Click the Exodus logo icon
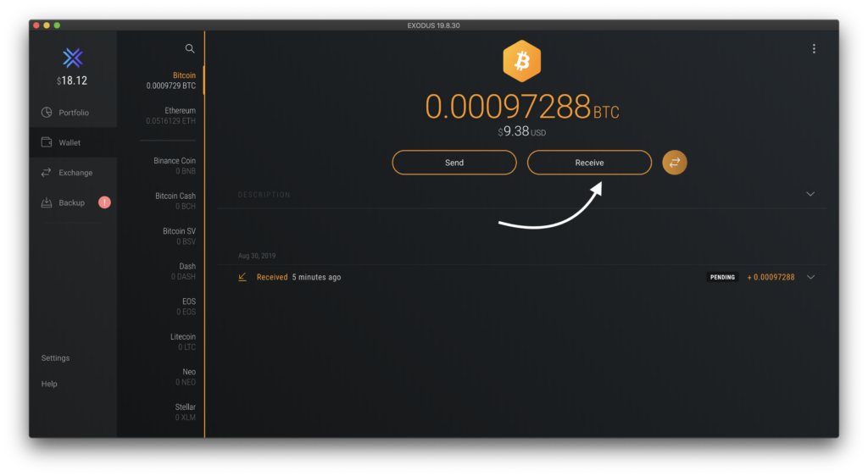 coord(73,58)
